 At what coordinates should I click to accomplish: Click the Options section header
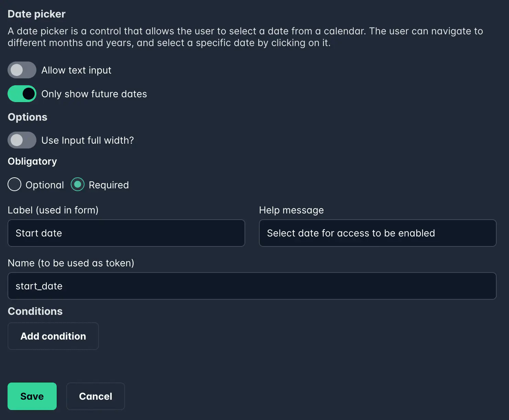click(27, 117)
